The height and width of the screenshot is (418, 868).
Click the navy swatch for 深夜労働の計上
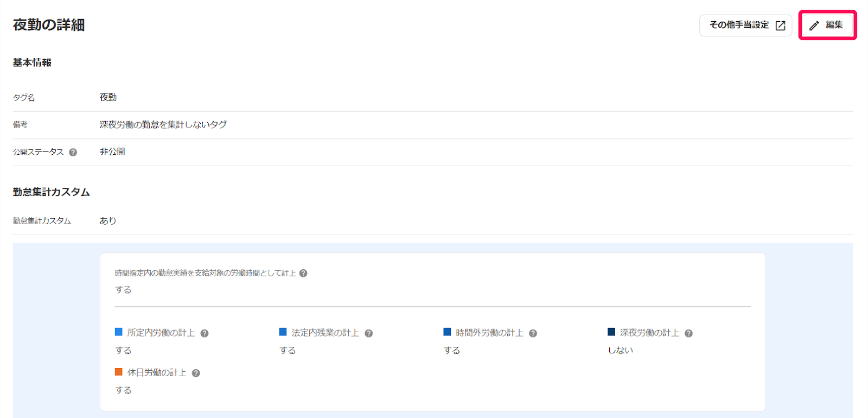[611, 332]
